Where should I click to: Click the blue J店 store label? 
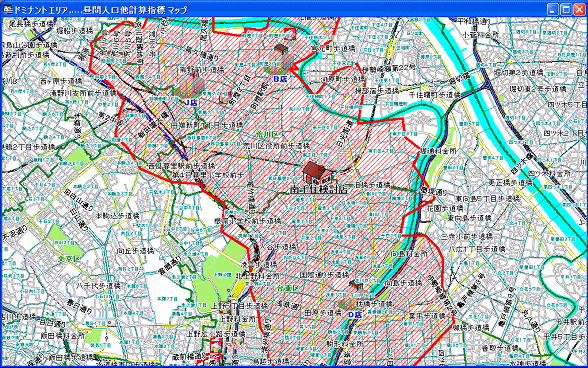pyautogui.click(x=191, y=102)
